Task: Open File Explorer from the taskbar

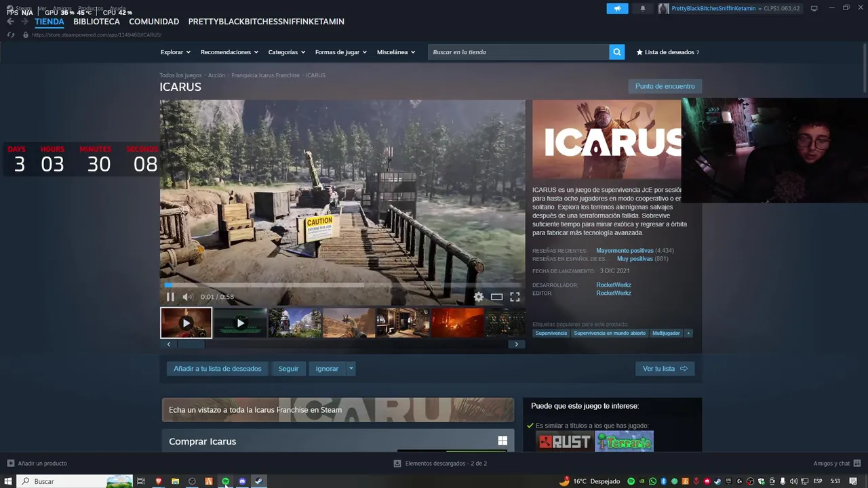Action: [x=175, y=481]
